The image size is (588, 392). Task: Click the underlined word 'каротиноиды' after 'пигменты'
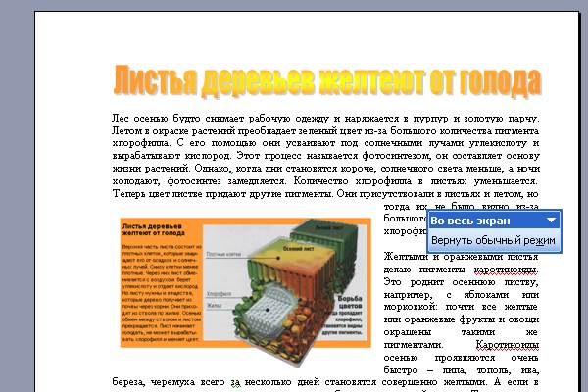click(x=507, y=269)
